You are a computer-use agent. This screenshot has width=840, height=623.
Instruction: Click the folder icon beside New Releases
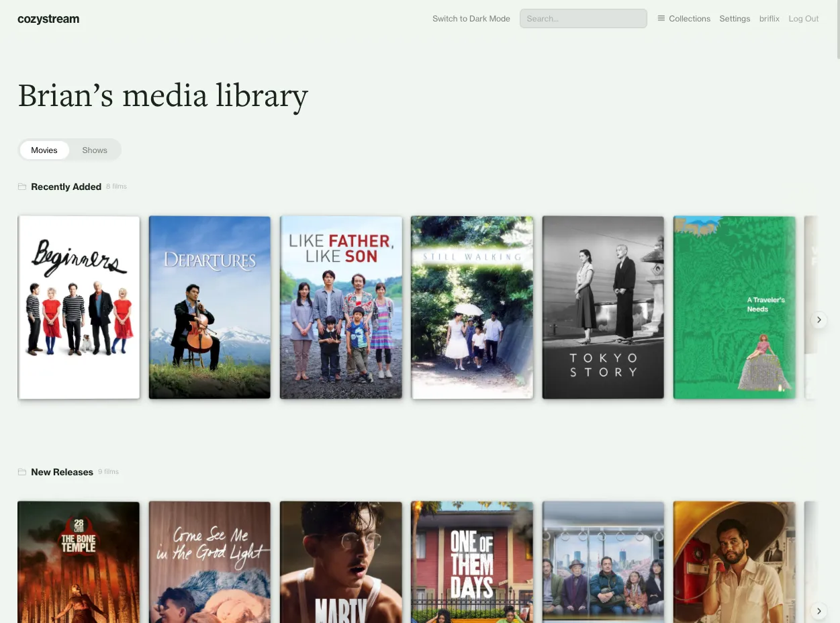22,472
